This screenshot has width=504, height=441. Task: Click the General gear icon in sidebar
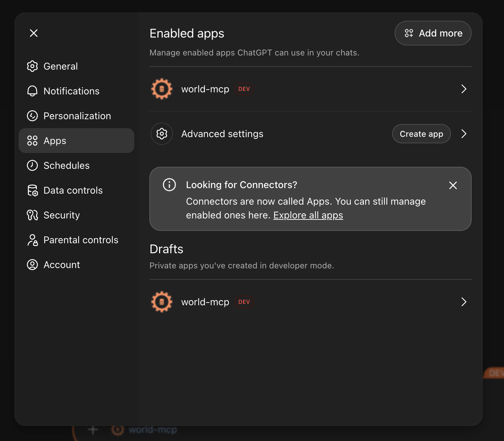(x=32, y=66)
